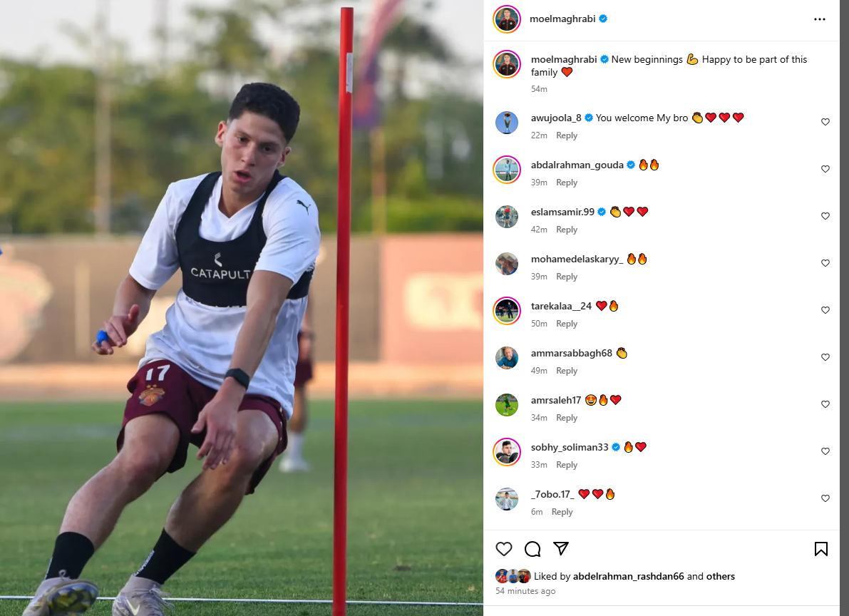Like awujoola_8's comment
849x616 pixels.
click(x=825, y=122)
